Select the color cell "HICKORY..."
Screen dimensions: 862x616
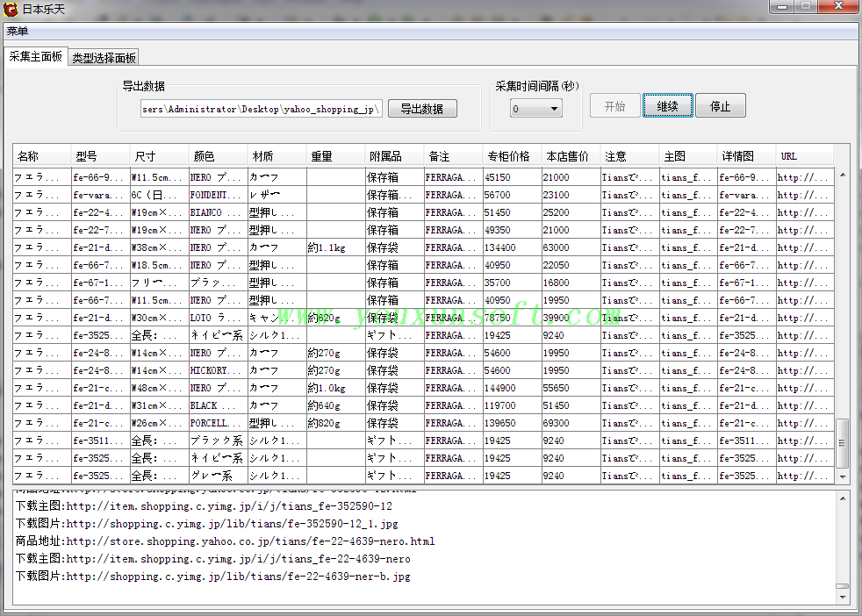(x=219, y=371)
